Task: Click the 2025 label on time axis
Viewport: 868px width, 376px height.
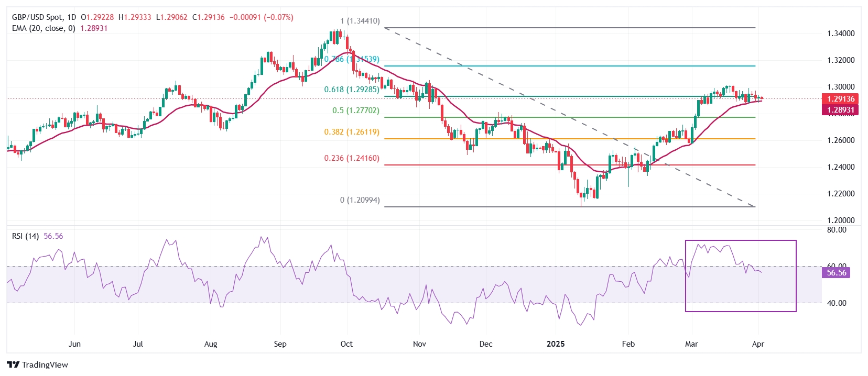Action: [556, 344]
